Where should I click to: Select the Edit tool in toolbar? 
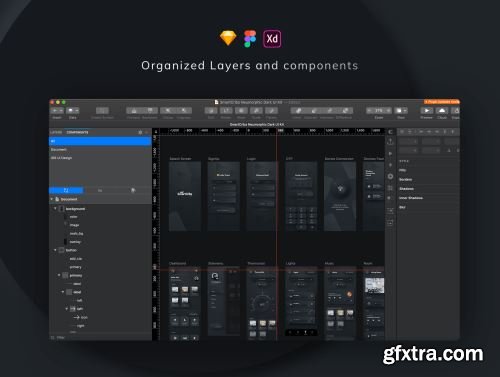211,110
